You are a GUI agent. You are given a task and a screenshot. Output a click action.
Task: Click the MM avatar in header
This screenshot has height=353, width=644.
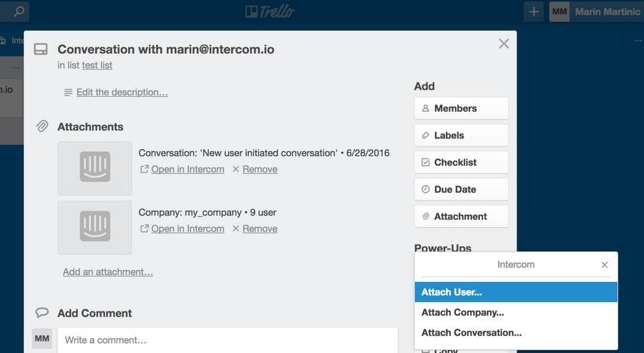tap(560, 11)
